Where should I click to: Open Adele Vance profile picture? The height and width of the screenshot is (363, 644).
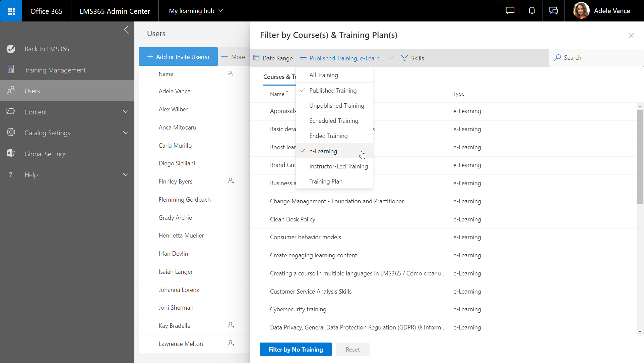pos(581,11)
